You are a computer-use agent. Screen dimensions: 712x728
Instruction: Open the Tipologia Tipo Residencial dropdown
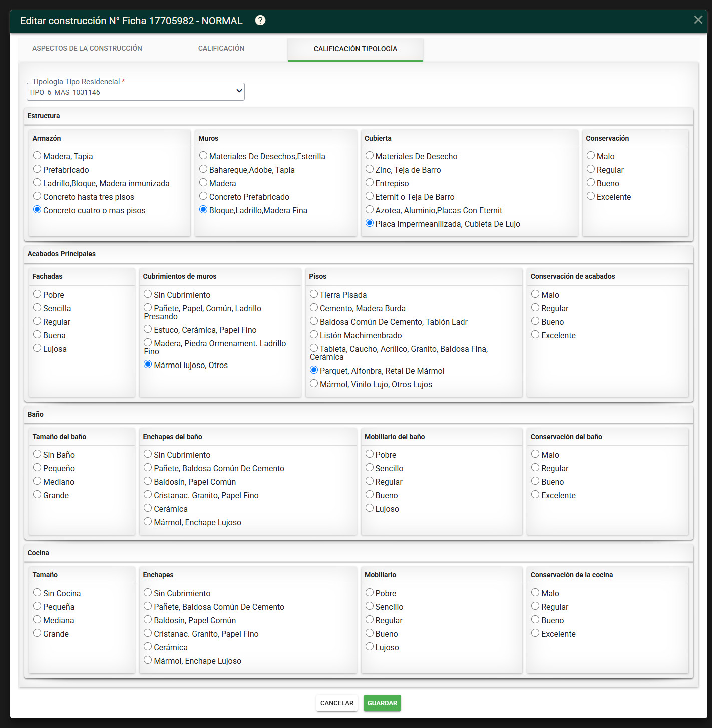pos(136,92)
